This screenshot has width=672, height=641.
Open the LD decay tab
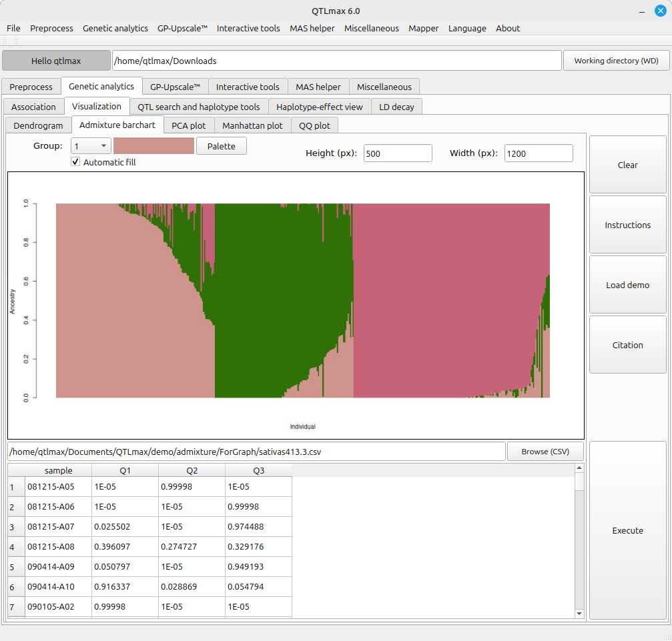[x=396, y=107]
